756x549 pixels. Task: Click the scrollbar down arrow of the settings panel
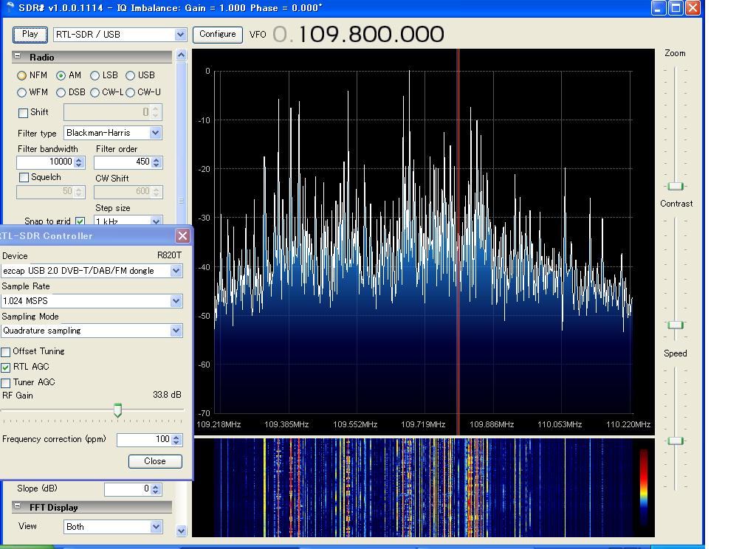click(181, 531)
